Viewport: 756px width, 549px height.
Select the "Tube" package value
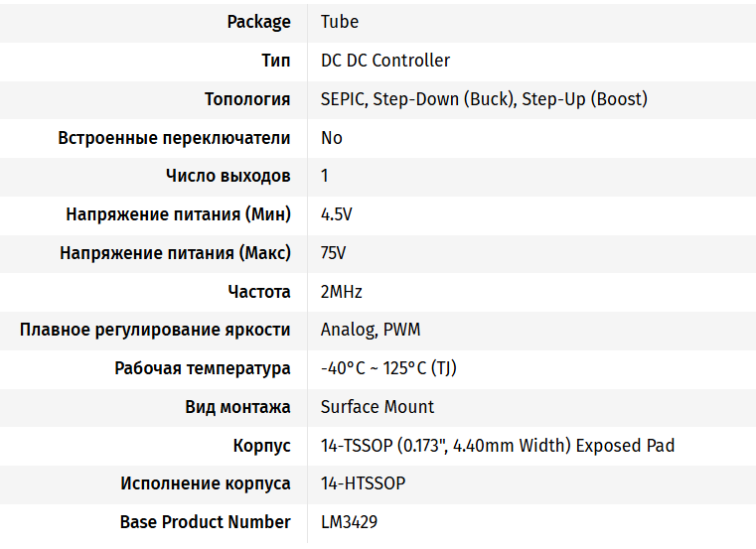pyautogui.click(x=340, y=22)
